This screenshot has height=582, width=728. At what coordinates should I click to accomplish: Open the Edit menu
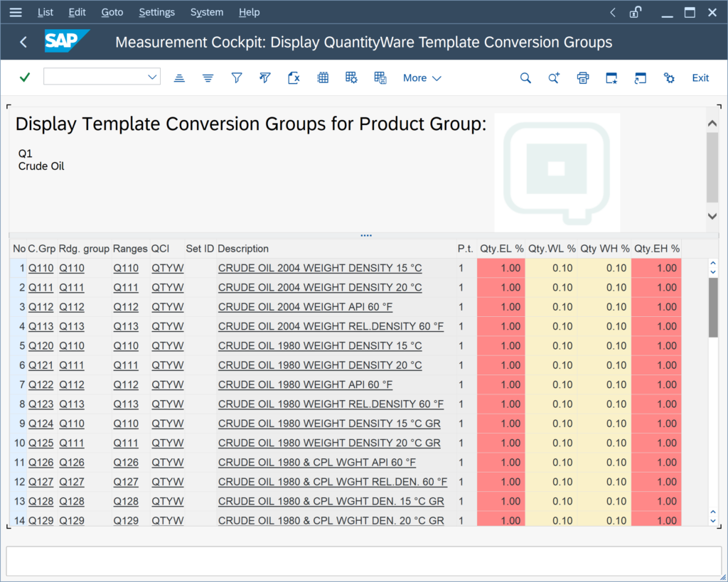coord(77,12)
